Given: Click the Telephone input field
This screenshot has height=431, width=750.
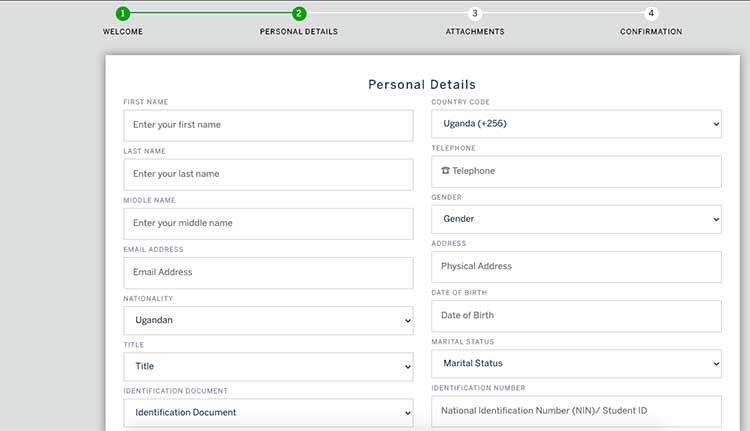Looking at the screenshot, I should (576, 171).
